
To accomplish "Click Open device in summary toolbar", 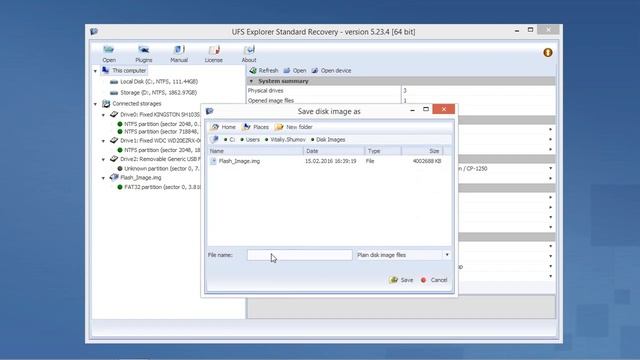I will click(331, 71).
